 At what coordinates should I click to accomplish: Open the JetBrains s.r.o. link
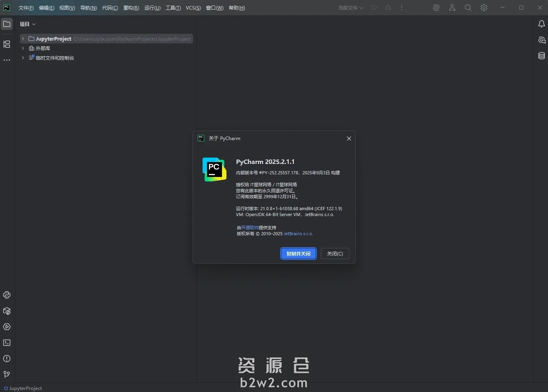(298, 234)
